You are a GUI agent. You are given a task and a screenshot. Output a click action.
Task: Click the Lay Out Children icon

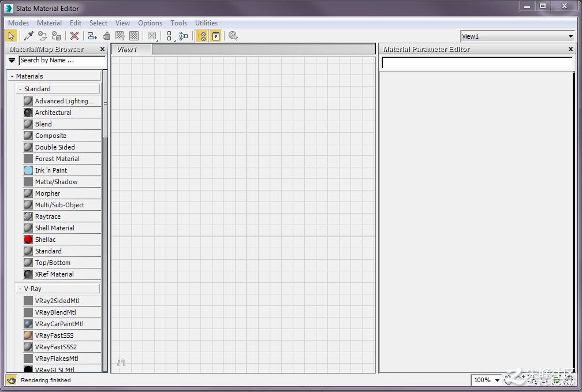[184, 36]
